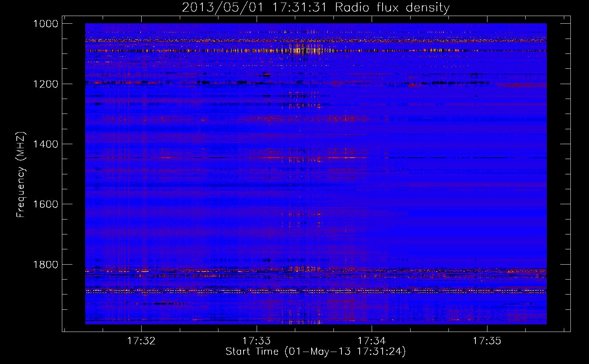This screenshot has height=364, width=589.
Task: Click the '17:32' time axis label
Action: coord(141,341)
